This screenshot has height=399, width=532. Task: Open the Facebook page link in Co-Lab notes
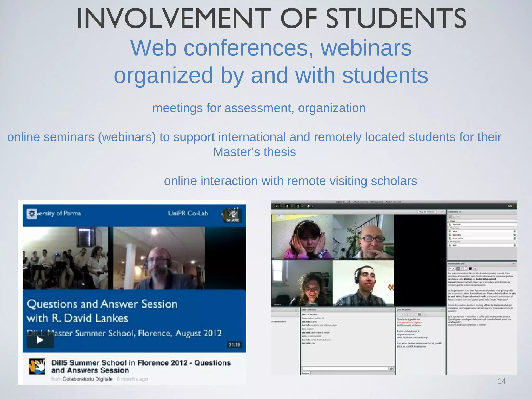(x=413, y=337)
